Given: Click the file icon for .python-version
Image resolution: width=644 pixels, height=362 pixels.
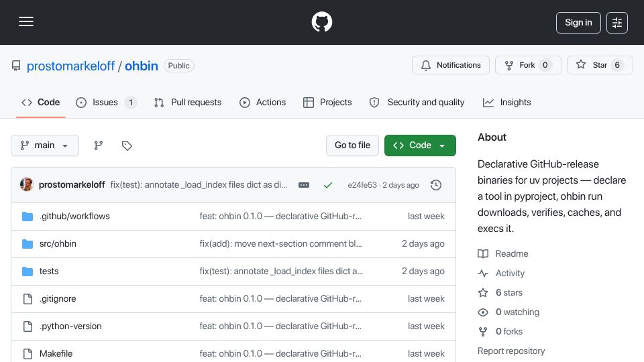Looking at the screenshot, I should coord(28,326).
